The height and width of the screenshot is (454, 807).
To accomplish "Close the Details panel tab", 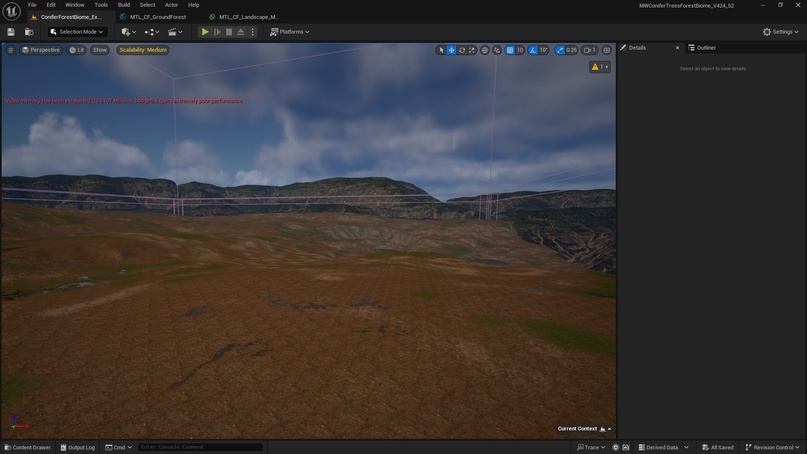I will pyautogui.click(x=677, y=48).
